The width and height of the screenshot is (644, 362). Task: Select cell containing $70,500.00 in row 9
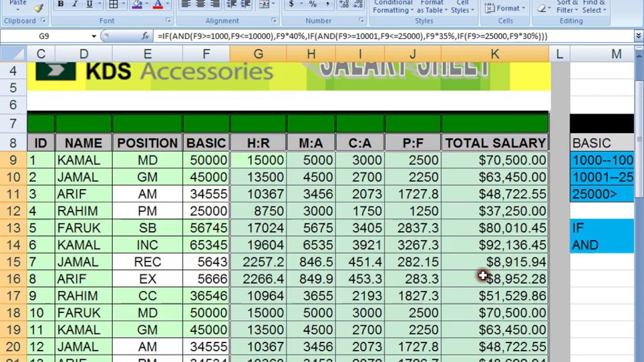(x=495, y=160)
